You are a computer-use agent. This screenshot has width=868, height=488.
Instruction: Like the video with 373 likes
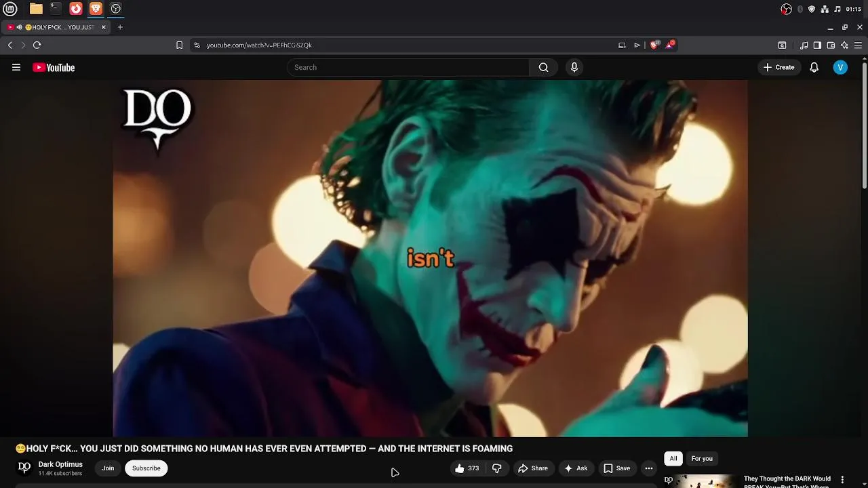[x=467, y=468]
